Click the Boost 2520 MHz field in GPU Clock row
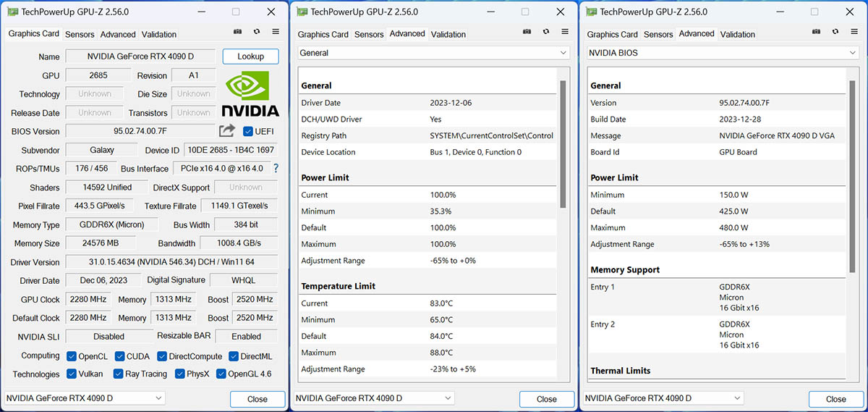Image resolution: width=868 pixels, height=412 pixels. pyautogui.click(x=255, y=299)
